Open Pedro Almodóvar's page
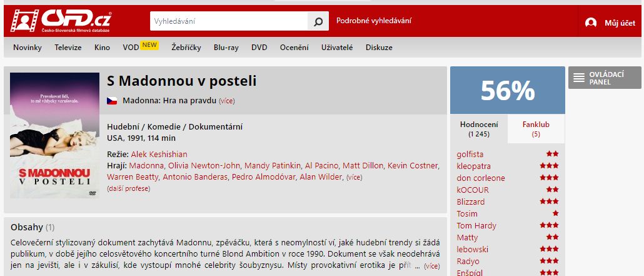 264,177
